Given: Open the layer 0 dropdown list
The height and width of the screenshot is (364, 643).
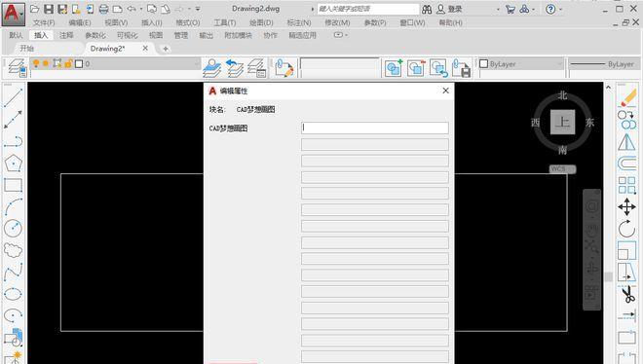Looking at the screenshot, I should pos(197,64).
